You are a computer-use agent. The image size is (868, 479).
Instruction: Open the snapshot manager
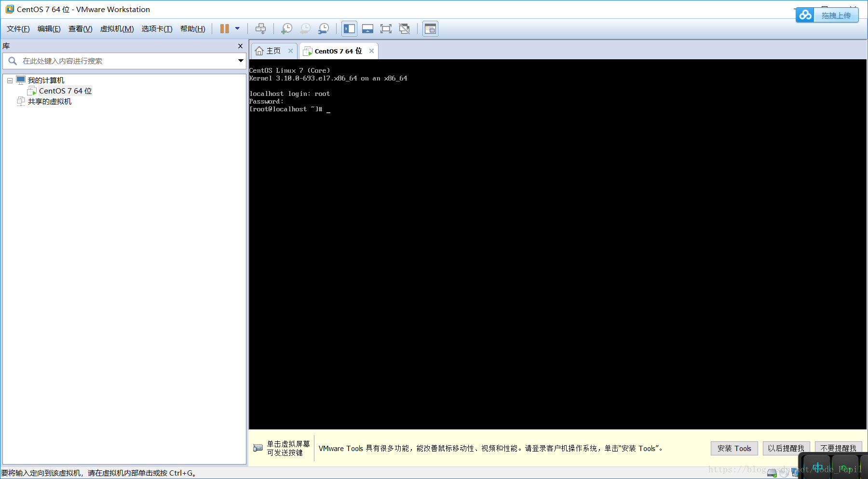[324, 29]
